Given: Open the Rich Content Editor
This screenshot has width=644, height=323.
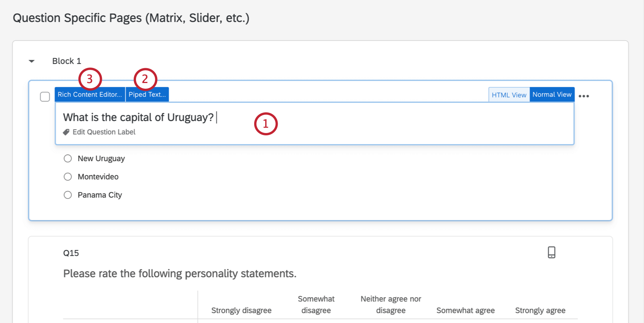Looking at the screenshot, I should click(90, 95).
